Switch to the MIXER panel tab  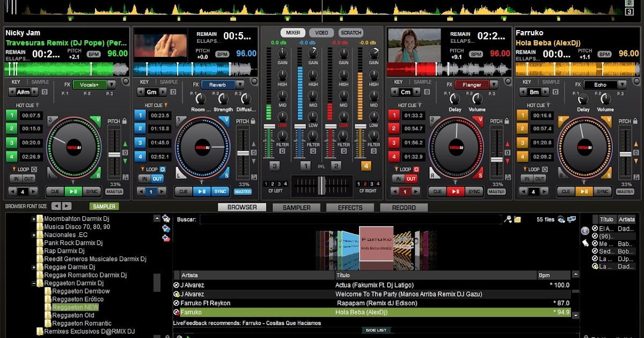tap(293, 33)
